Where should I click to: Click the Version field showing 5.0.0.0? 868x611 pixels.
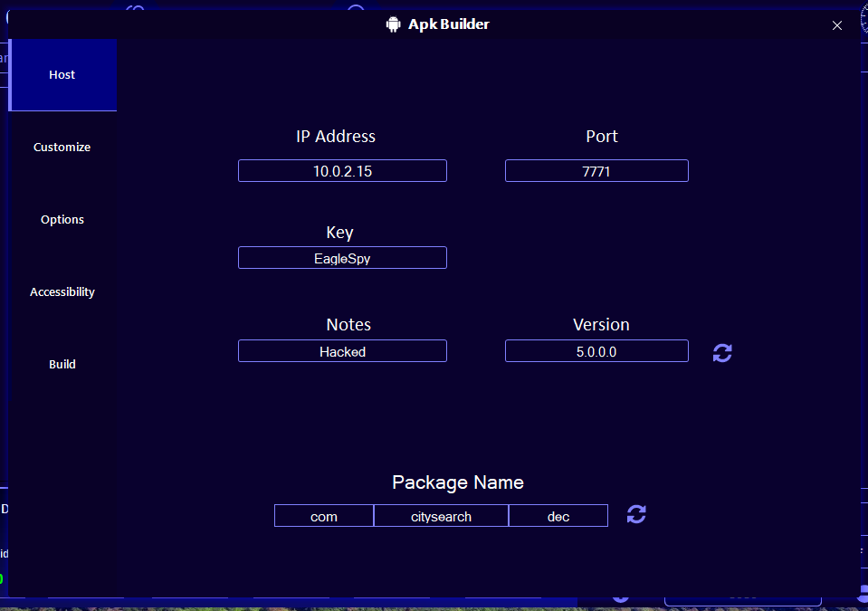(x=596, y=351)
